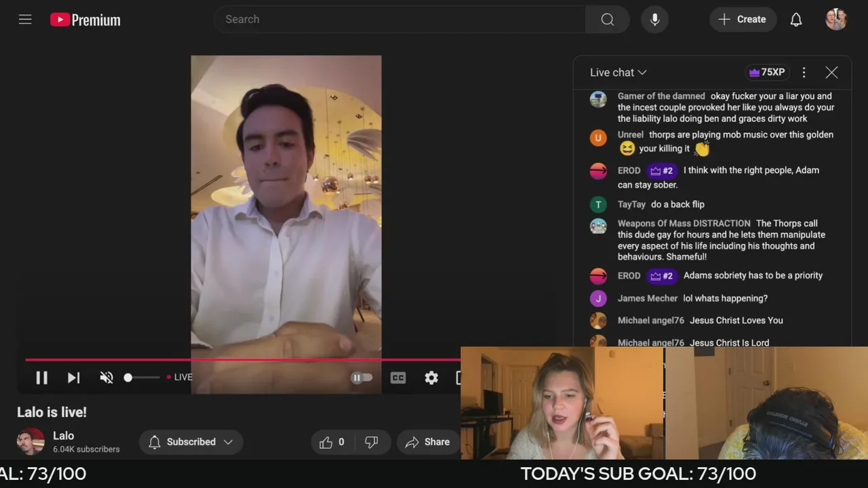868x488 pixels.
Task: Click Gamer of the damned avatar
Action: pos(598,100)
